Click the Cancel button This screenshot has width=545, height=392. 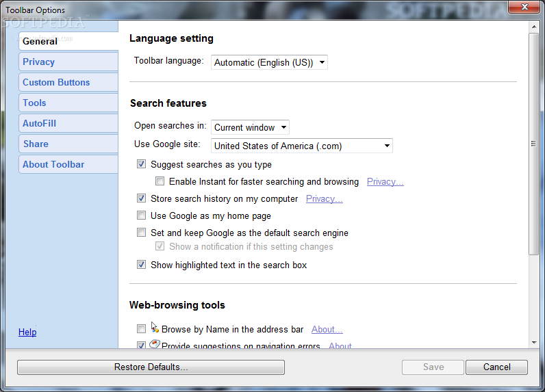click(x=496, y=367)
